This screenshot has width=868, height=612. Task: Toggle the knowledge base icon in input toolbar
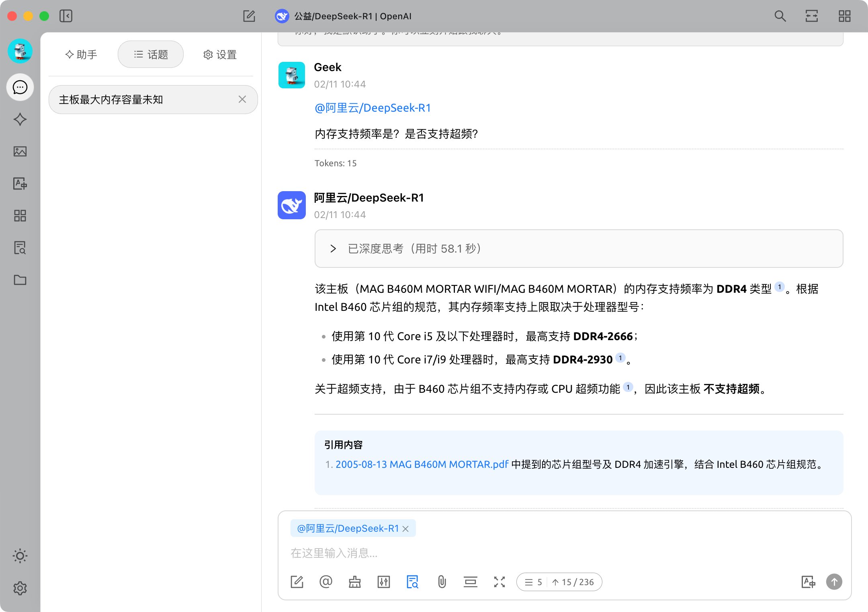(x=413, y=582)
